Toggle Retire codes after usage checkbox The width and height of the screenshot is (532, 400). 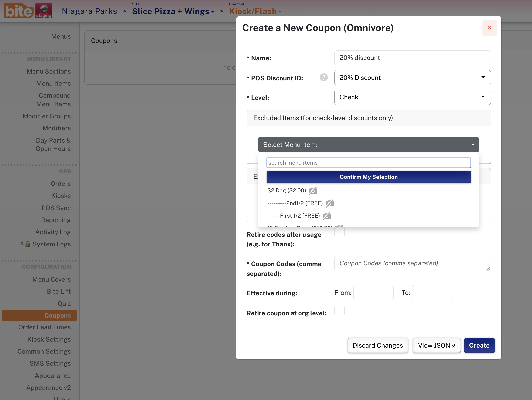point(339,232)
